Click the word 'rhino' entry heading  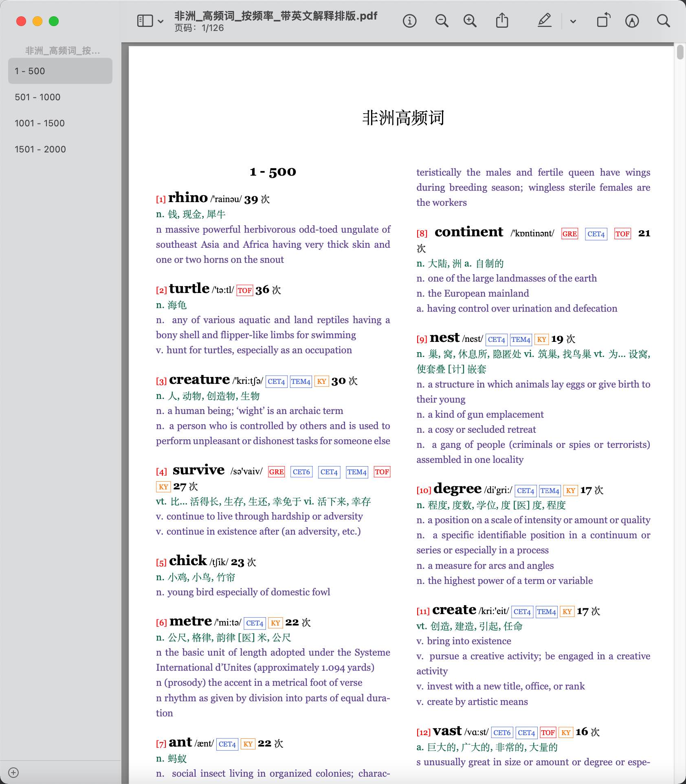[188, 197]
